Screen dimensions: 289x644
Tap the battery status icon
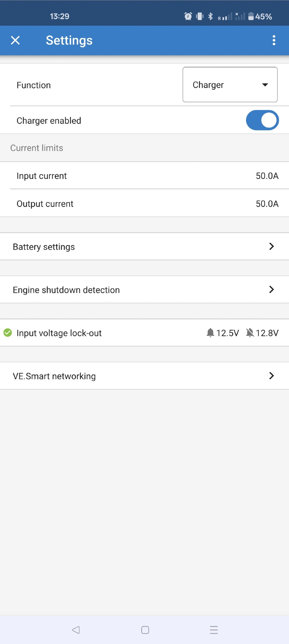(251, 16)
